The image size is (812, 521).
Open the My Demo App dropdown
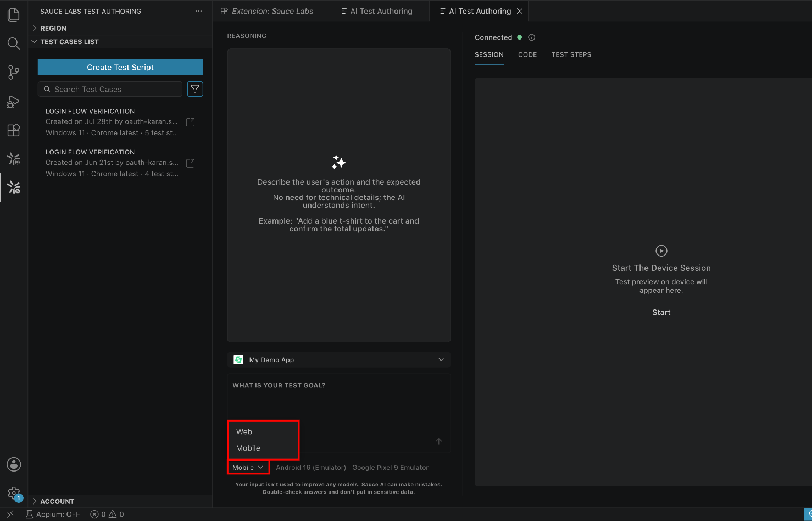click(x=339, y=360)
